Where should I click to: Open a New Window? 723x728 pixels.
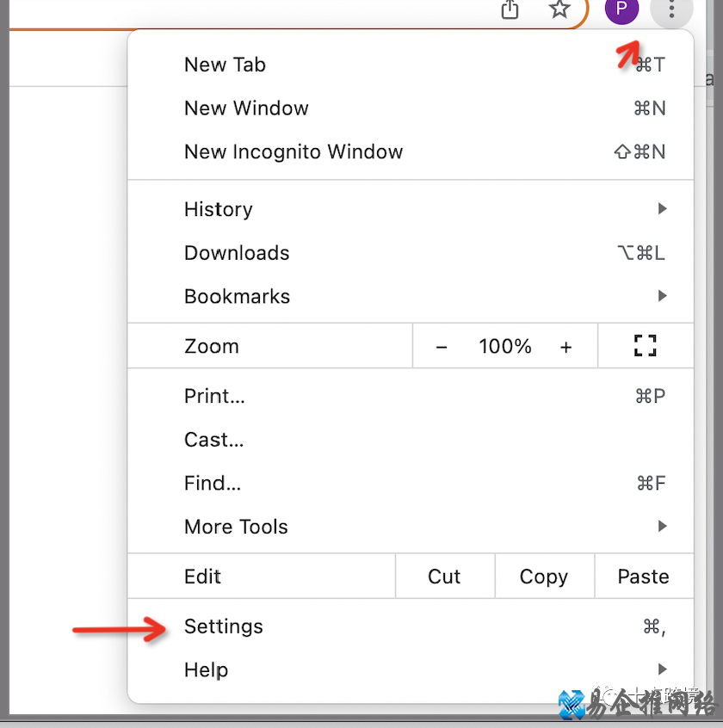point(246,108)
